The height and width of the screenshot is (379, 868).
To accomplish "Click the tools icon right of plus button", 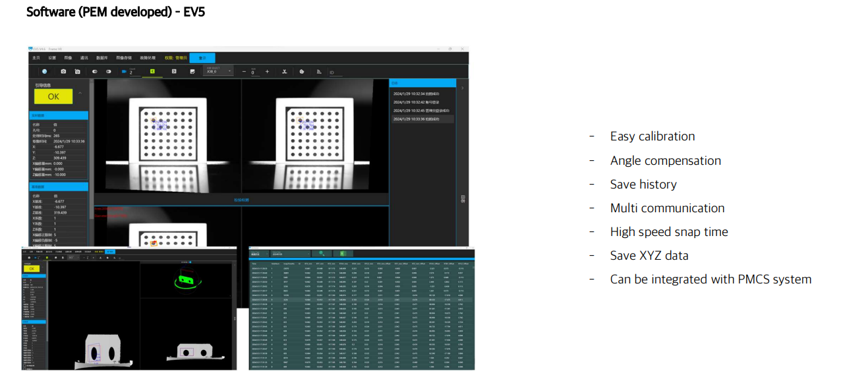I will coord(284,71).
